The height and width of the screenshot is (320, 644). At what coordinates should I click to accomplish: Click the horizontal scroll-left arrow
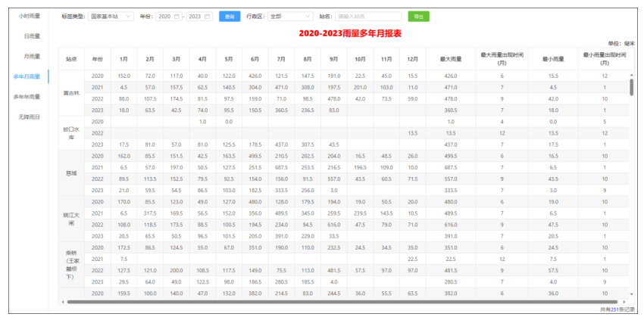(x=63, y=302)
